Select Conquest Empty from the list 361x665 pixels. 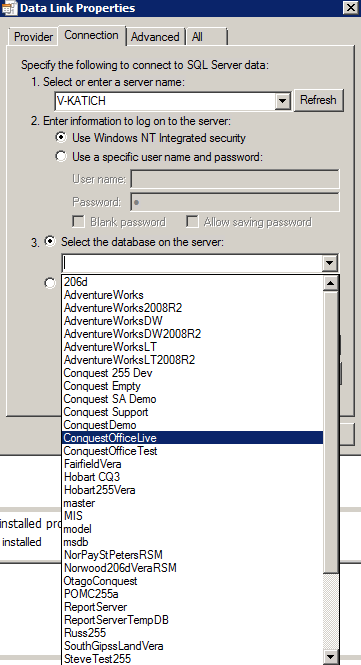193,386
